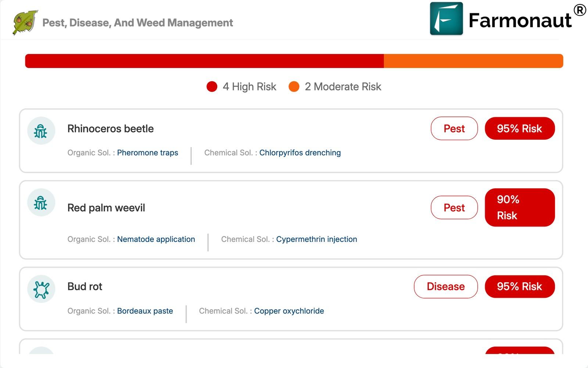
Task: Click the 90% Risk badge for Red palm weevil
Action: pyautogui.click(x=520, y=207)
